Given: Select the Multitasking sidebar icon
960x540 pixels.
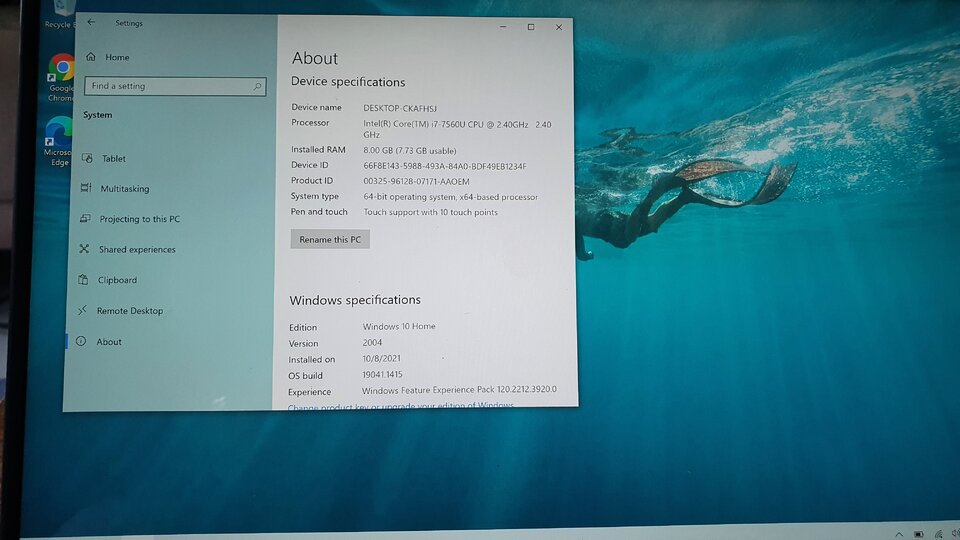Looking at the screenshot, I should pyautogui.click(x=86, y=188).
